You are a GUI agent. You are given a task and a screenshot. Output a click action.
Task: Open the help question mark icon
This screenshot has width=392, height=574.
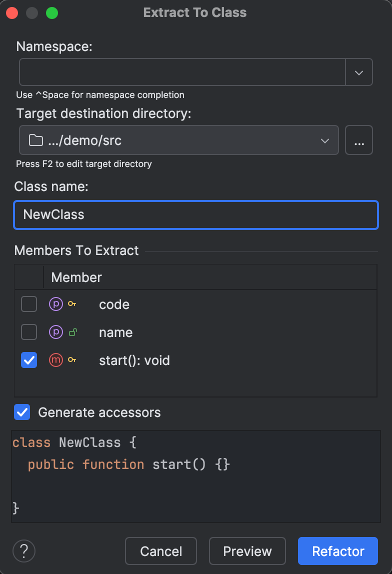tap(23, 551)
